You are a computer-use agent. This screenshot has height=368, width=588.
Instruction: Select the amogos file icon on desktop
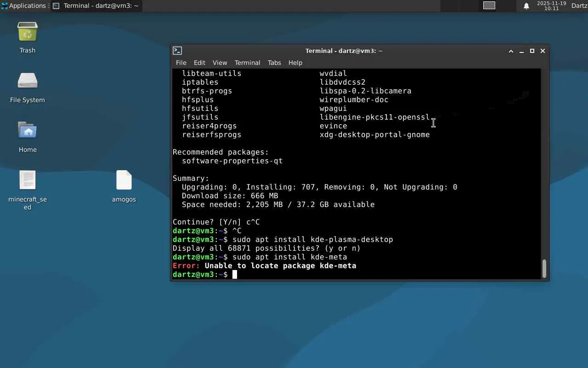point(124,180)
